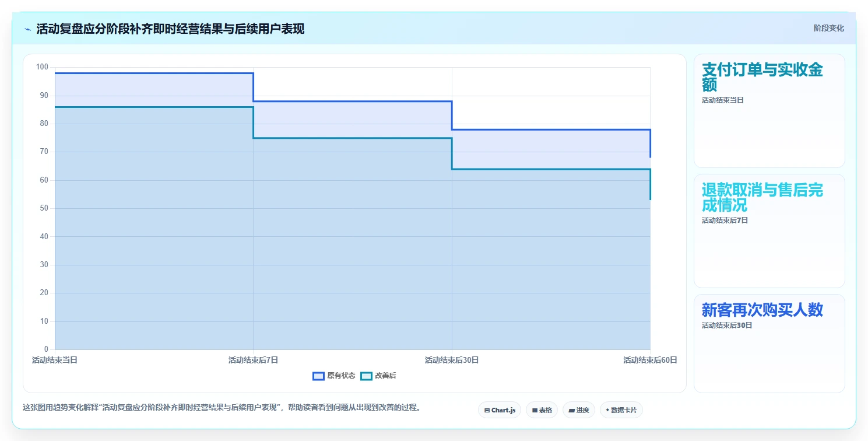868x441 pixels.
Task: Open the 新客再次购买人数 card
Action: (x=769, y=344)
